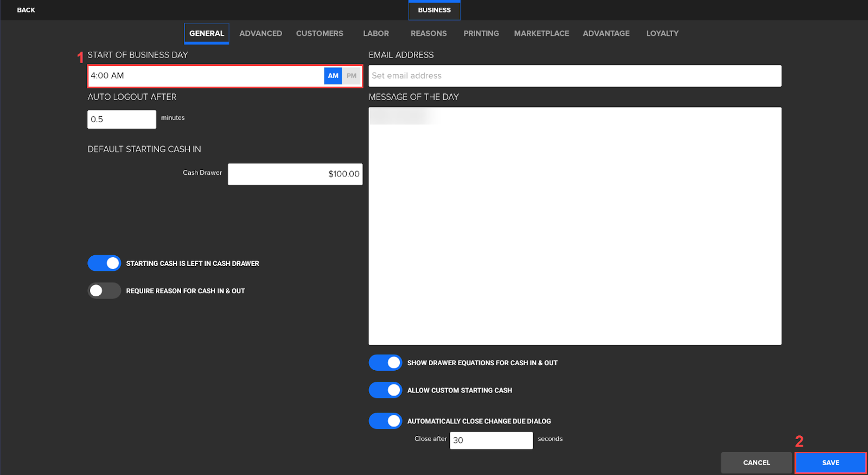Enable require reason for cash in & out

point(104,291)
